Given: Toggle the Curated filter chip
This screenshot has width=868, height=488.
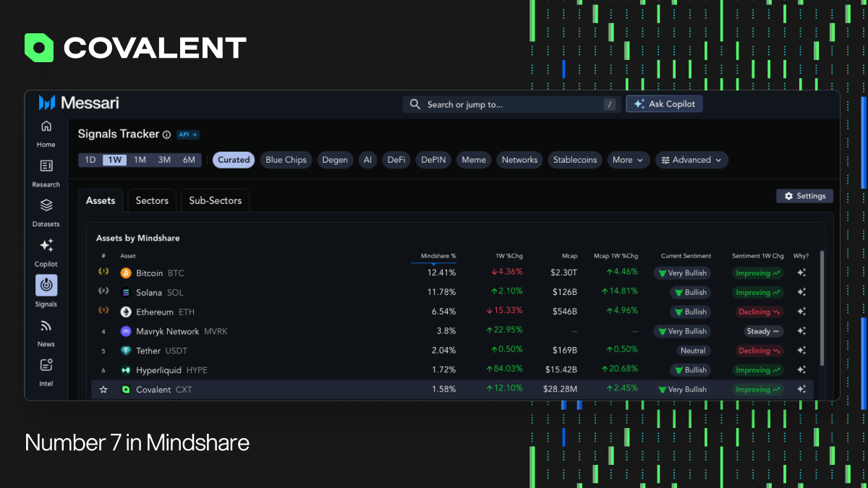Looking at the screenshot, I should click(234, 160).
